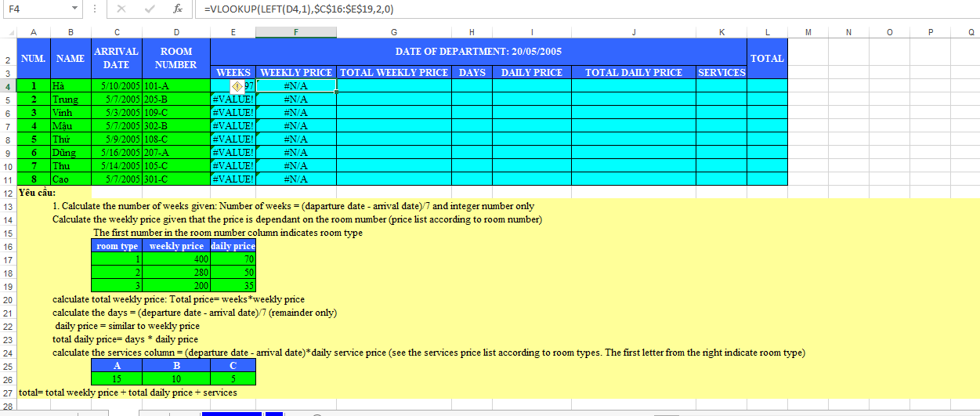980x416 pixels.
Task: Click the TOTAL DAILY PRICE header cell
Action: click(634, 72)
